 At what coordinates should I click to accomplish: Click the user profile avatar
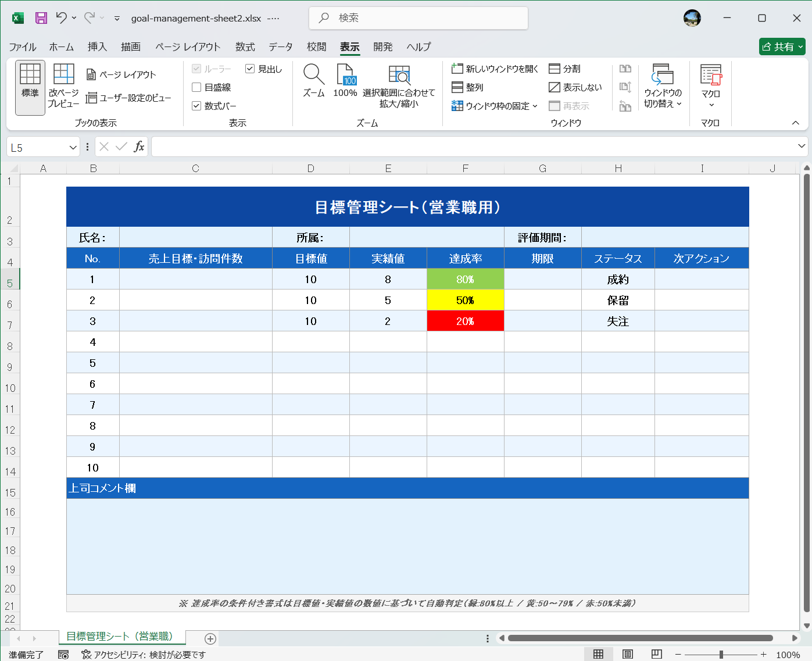coord(692,18)
